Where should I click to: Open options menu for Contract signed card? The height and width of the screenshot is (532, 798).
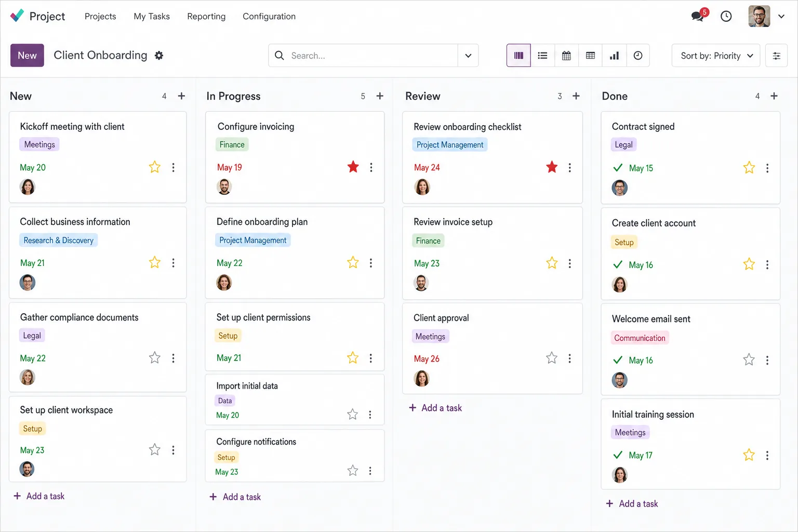[x=767, y=168]
